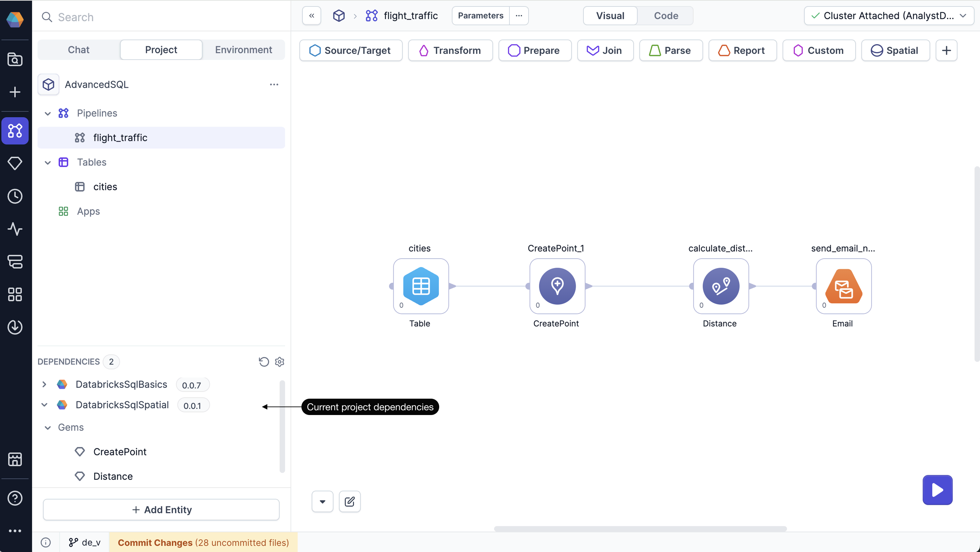The width and height of the screenshot is (980, 552).
Task: Click the canvas horizontal scrollbar
Action: pos(640,529)
